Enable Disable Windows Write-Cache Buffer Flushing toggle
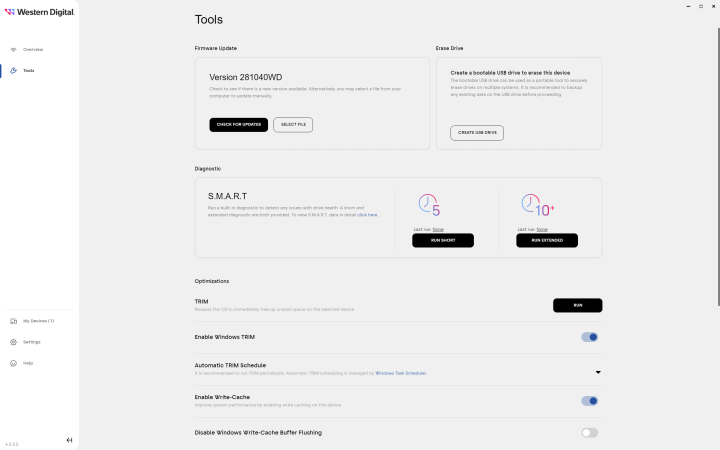This screenshot has width=720, height=450. 589,433
